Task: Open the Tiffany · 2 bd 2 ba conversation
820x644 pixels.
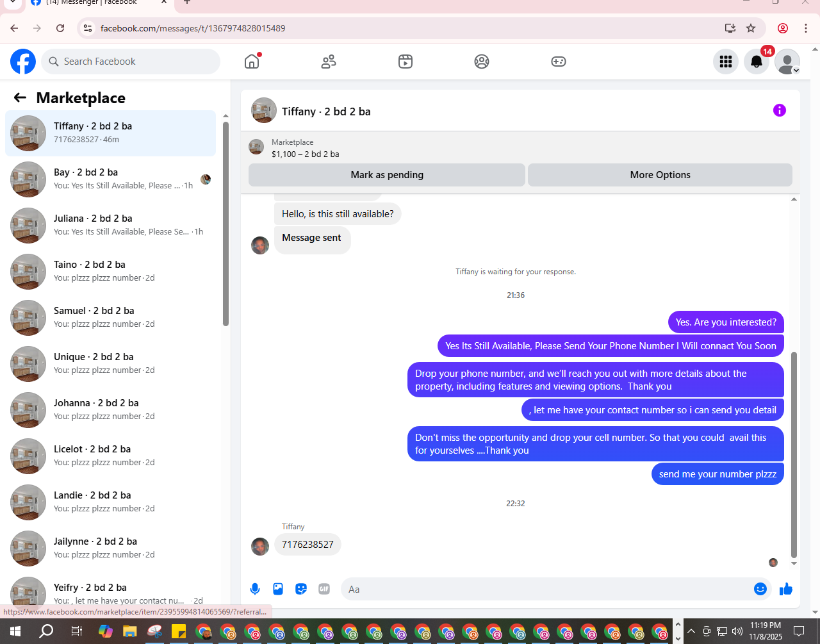Action: [111, 133]
